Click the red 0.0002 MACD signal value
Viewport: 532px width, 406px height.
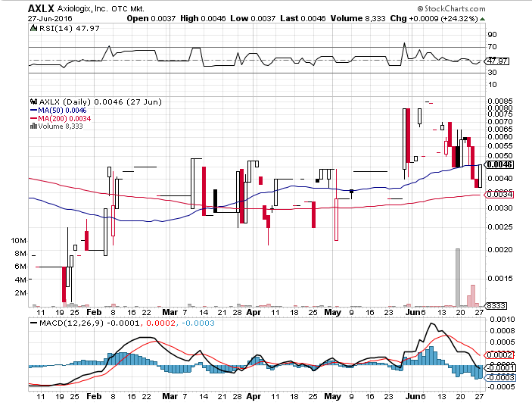tap(161, 323)
